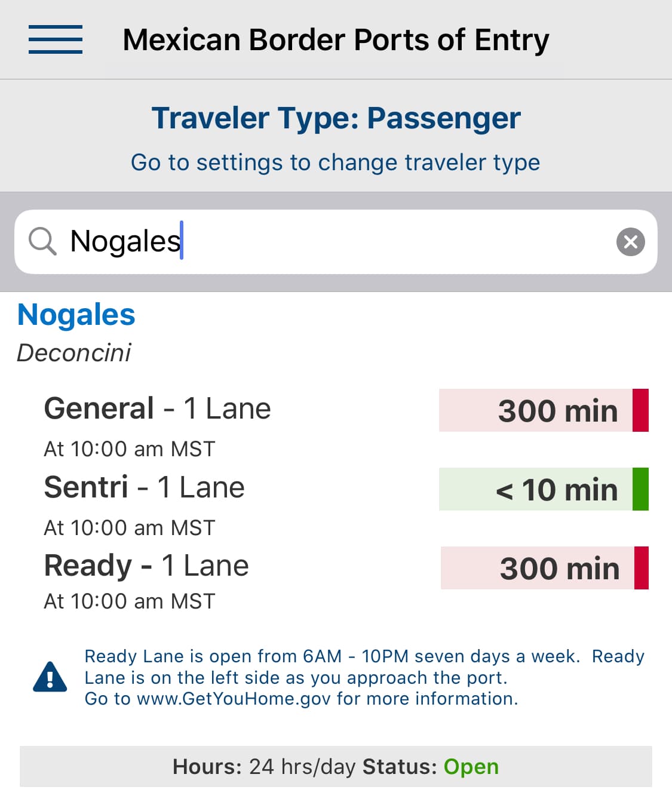Viewport: 672px width, 808px height.
Task: Tap the Ready Lane hours notice text
Action: 364,677
